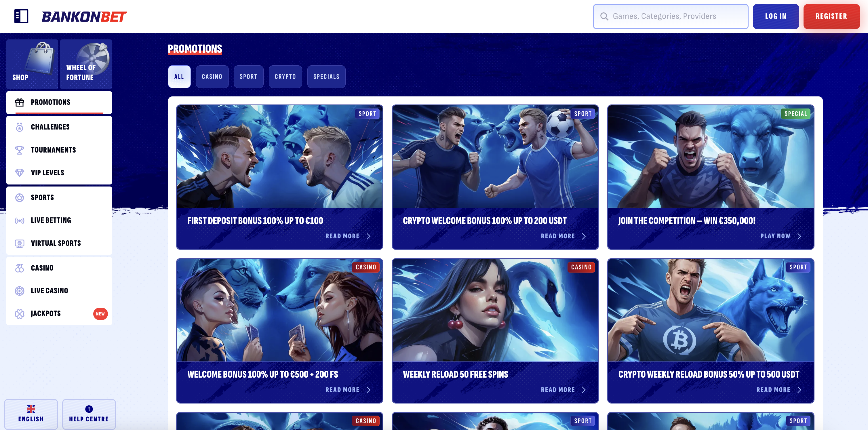Click chevron arrow on First Deposit Bonus card
The image size is (868, 430).
click(368, 236)
